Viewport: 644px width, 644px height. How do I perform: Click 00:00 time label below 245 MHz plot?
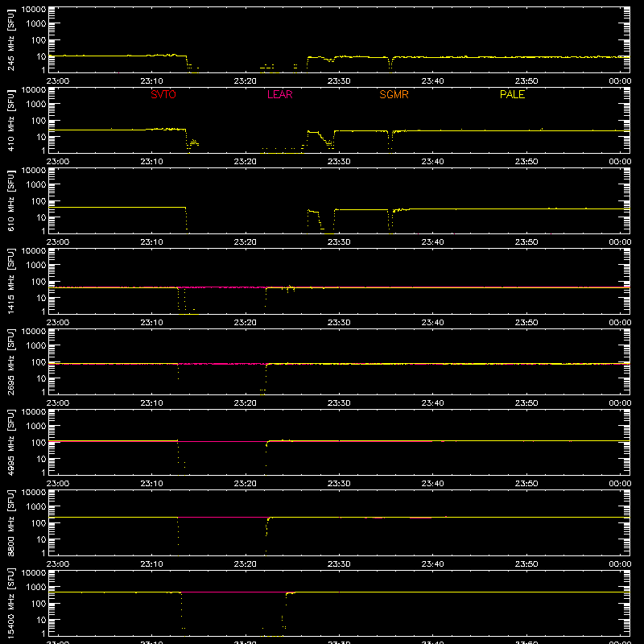coord(620,81)
